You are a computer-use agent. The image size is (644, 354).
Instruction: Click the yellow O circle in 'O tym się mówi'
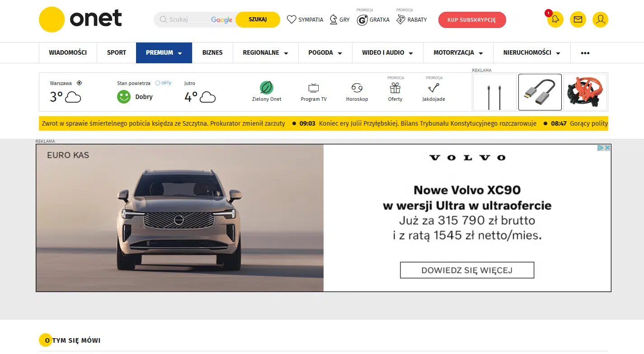tap(46, 340)
